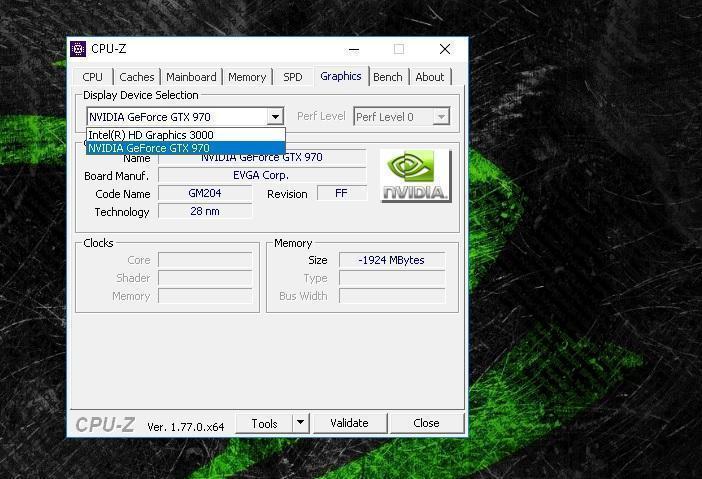702x479 pixels.
Task: Collapse the display device dropdown arrow
Action: click(275, 117)
